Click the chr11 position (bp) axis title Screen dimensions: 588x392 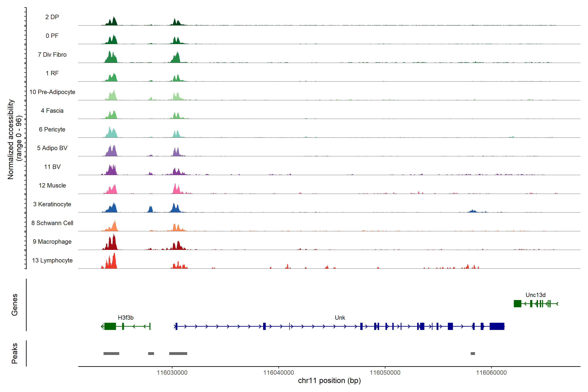329,381
